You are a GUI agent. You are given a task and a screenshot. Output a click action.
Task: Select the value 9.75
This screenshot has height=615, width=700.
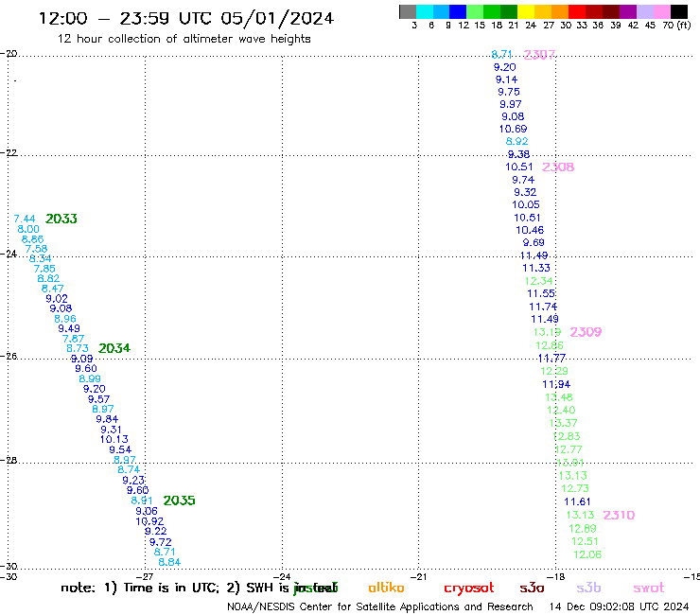(509, 92)
